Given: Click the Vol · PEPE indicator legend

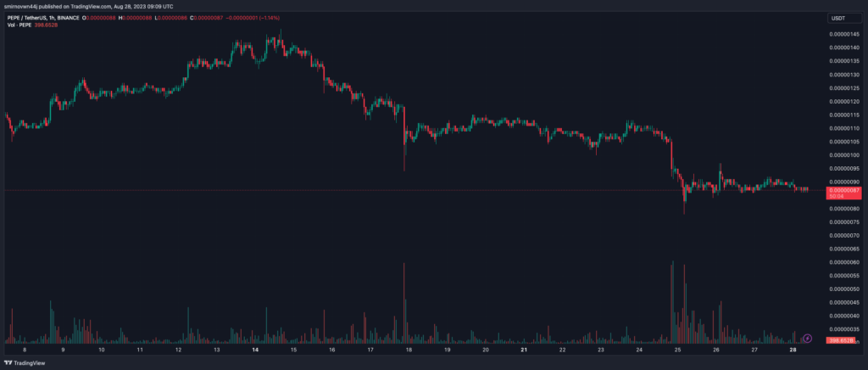Looking at the screenshot, I should 20,26.
